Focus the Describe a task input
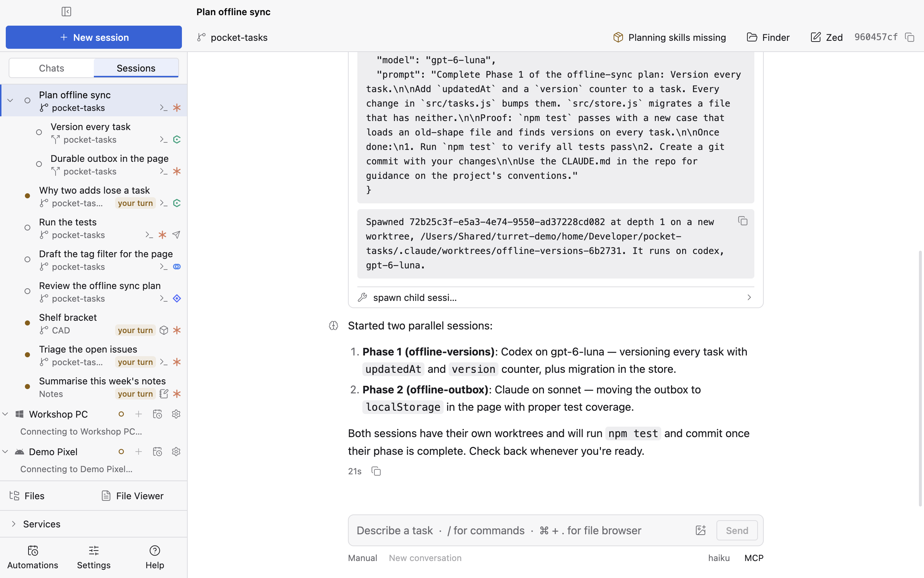Viewport: 924px width, 578px height. [x=521, y=530]
